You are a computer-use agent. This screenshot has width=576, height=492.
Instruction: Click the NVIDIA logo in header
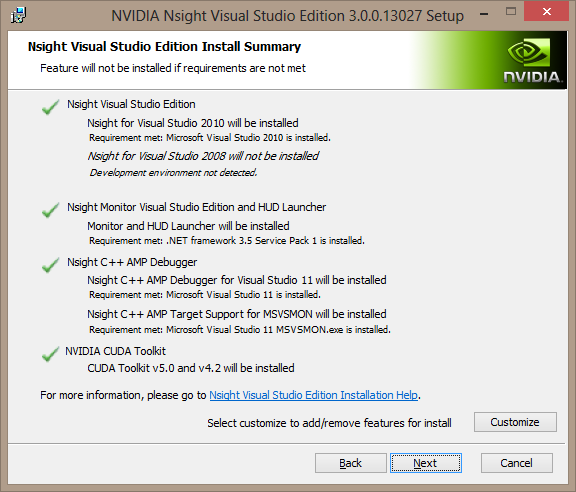click(531, 60)
